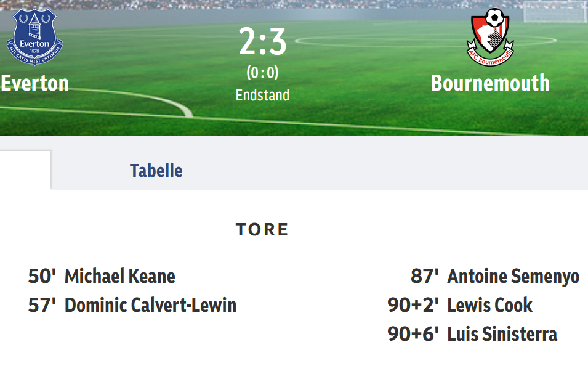Image resolution: width=588 pixels, height=371 pixels.
Task: Select goal scorer Luis Sinisterra
Action: point(502,334)
